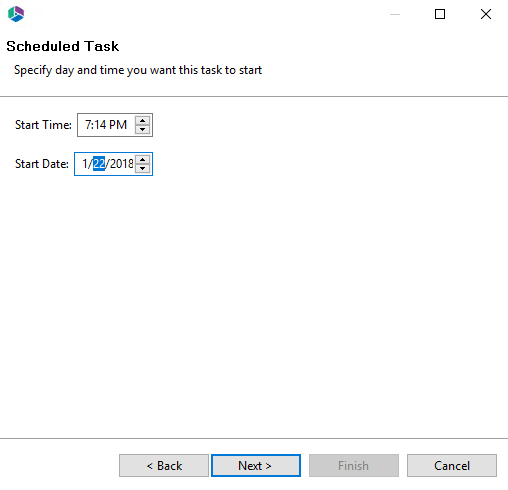Minimize the Scheduled Task window
This screenshot has height=490, width=508.
pyautogui.click(x=395, y=14)
